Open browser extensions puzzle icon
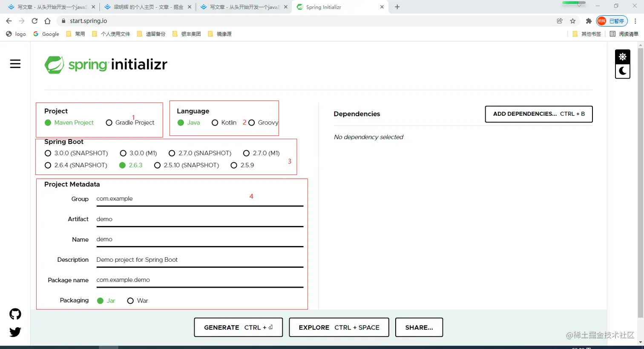 589,21
